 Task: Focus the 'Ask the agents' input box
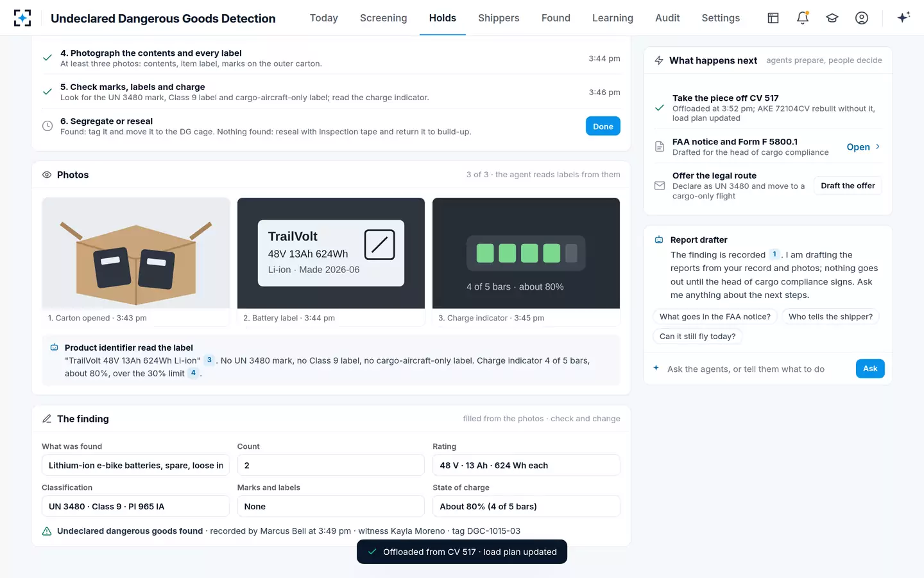[x=757, y=369]
